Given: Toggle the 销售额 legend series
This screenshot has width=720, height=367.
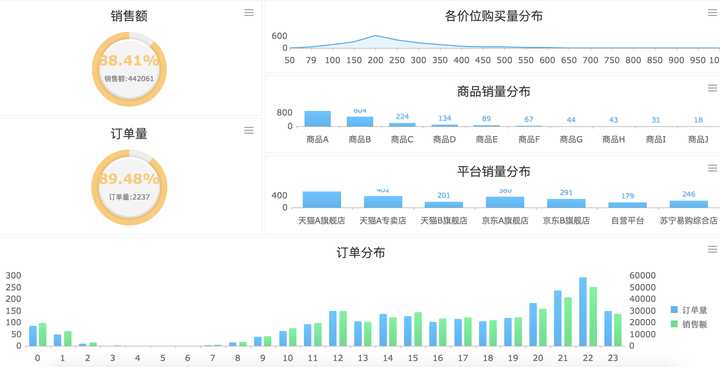Looking at the screenshot, I should [x=688, y=324].
